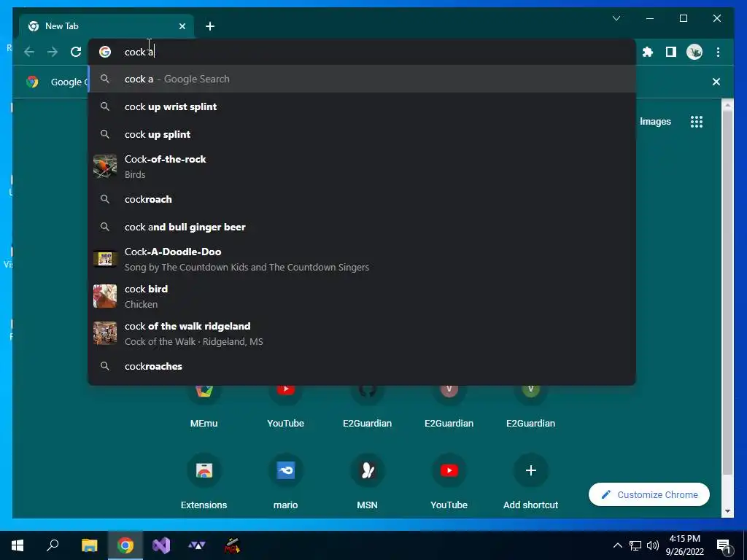Image resolution: width=747 pixels, height=560 pixels.
Task: Select the 'cock bird' Chicken suggestion
Action: (362, 296)
